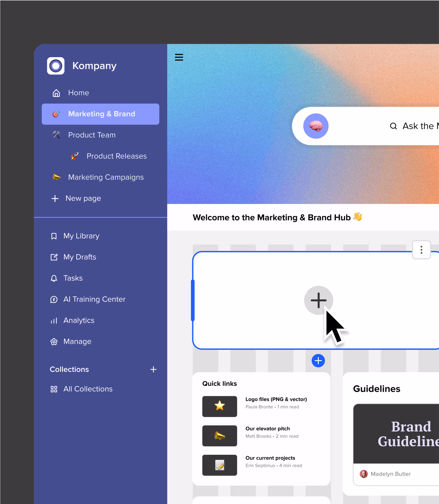Create a New page from the sidebar

(x=83, y=198)
